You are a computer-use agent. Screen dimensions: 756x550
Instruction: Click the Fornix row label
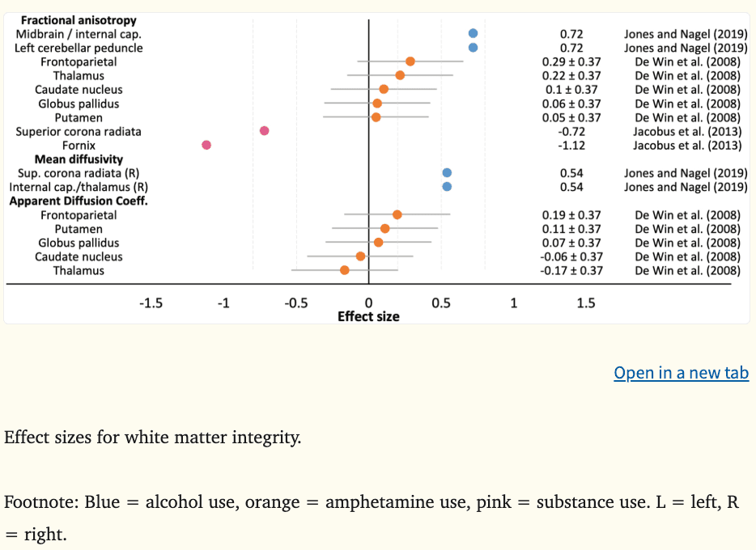(x=79, y=146)
